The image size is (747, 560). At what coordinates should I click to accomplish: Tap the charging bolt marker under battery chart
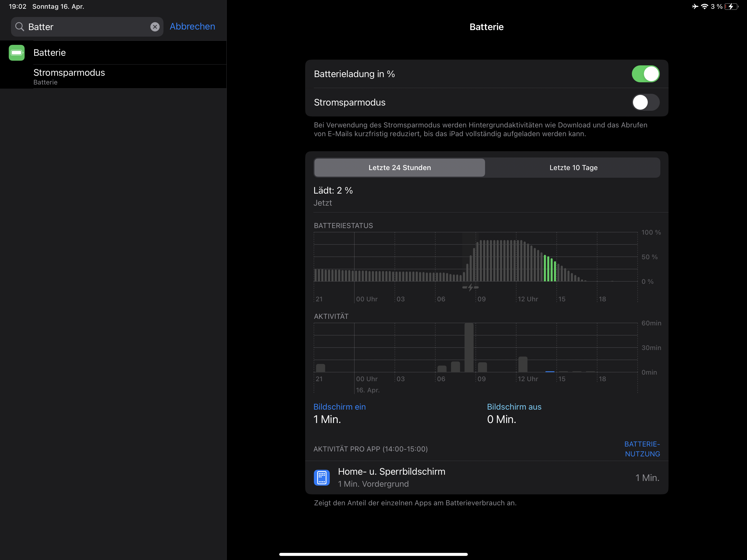470,287
